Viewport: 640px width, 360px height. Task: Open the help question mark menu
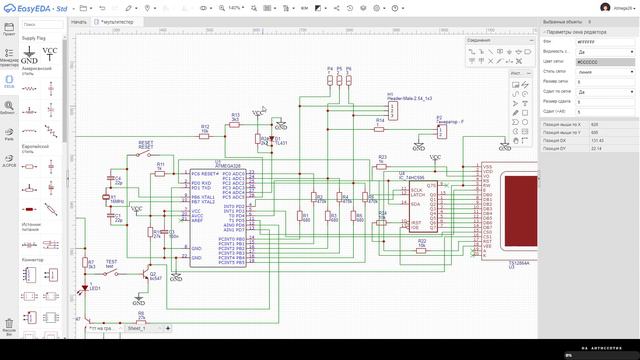pyautogui.click(x=397, y=8)
